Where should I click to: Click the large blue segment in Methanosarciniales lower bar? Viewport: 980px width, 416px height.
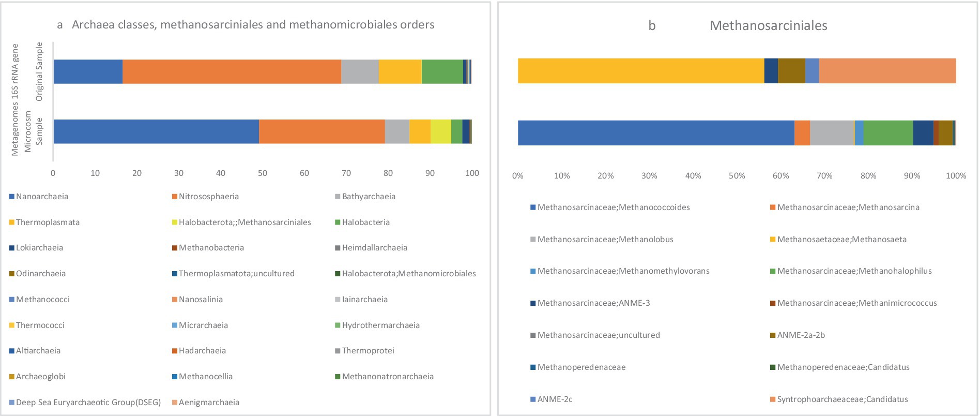[656, 133]
